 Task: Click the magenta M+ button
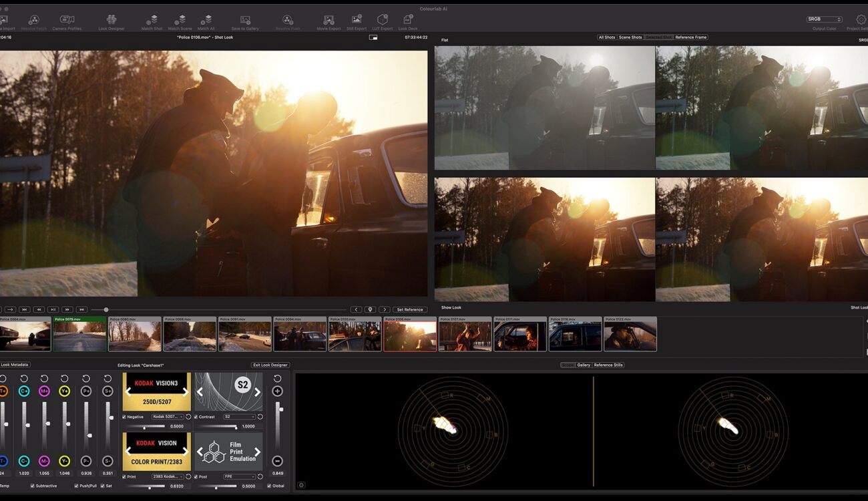coord(45,391)
